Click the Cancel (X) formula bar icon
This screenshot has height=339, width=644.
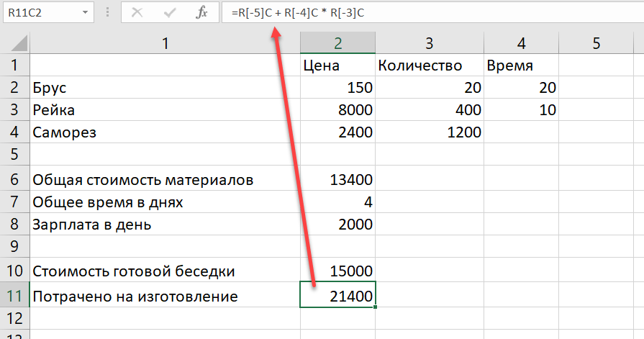[137, 12]
